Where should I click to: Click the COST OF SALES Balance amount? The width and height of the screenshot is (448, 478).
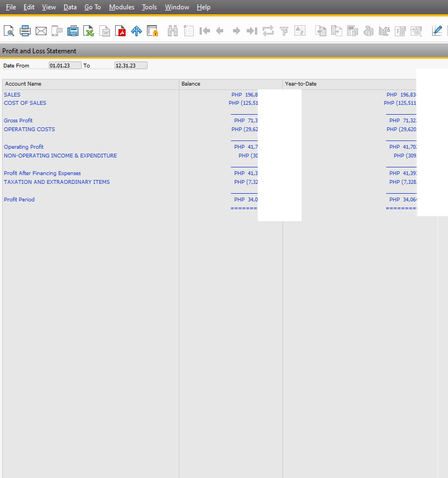(243, 103)
